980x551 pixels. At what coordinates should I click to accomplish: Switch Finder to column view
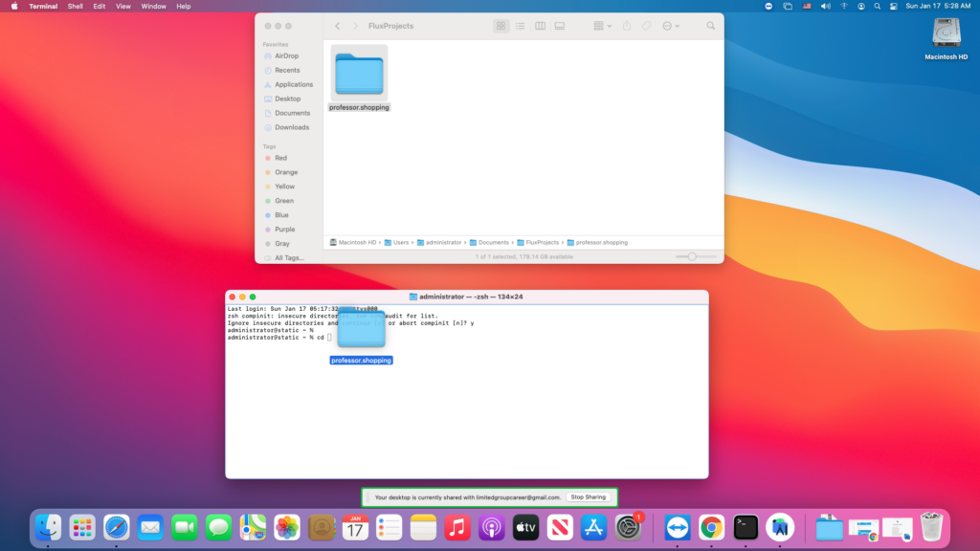tap(540, 26)
